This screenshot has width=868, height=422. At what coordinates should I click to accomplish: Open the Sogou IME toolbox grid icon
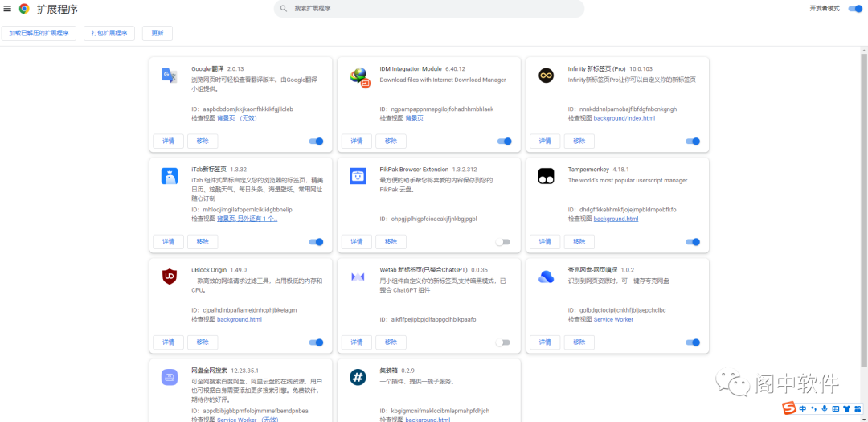point(858,409)
